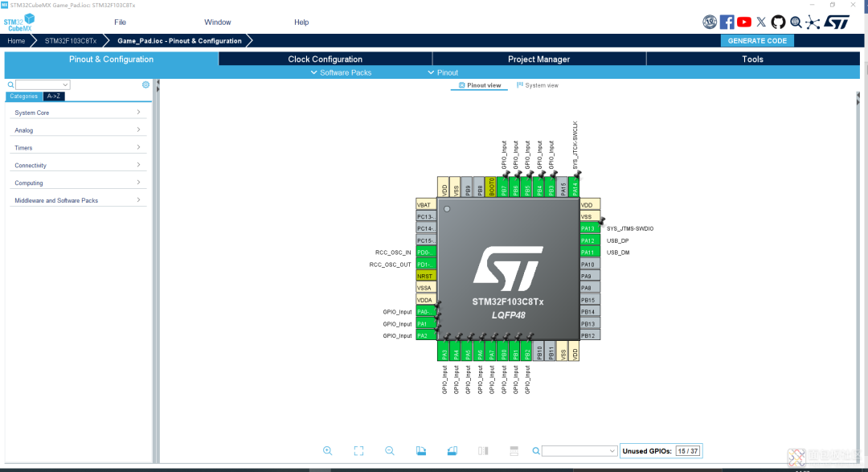Open the File menu
Screen dimensions: 868x472
click(x=120, y=23)
